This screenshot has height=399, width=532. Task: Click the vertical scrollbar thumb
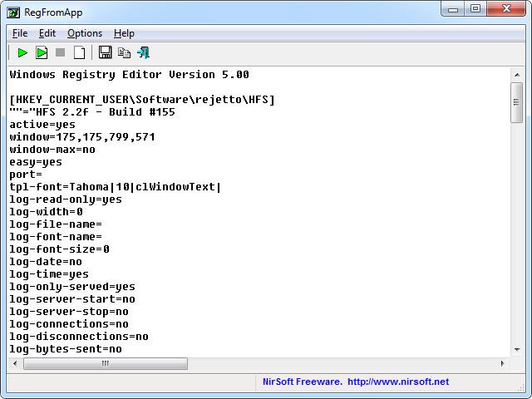pos(517,102)
